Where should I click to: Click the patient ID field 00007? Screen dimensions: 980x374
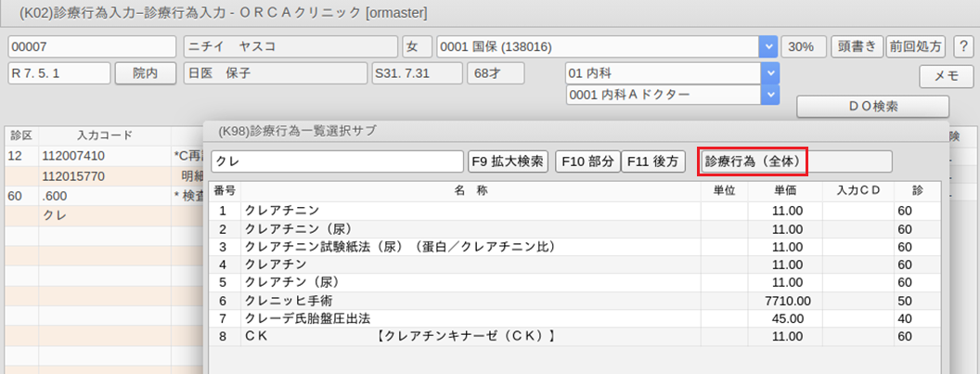91,46
